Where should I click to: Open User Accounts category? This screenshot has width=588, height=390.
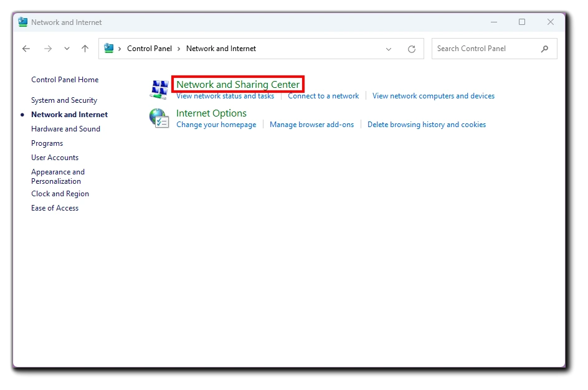[x=55, y=158]
